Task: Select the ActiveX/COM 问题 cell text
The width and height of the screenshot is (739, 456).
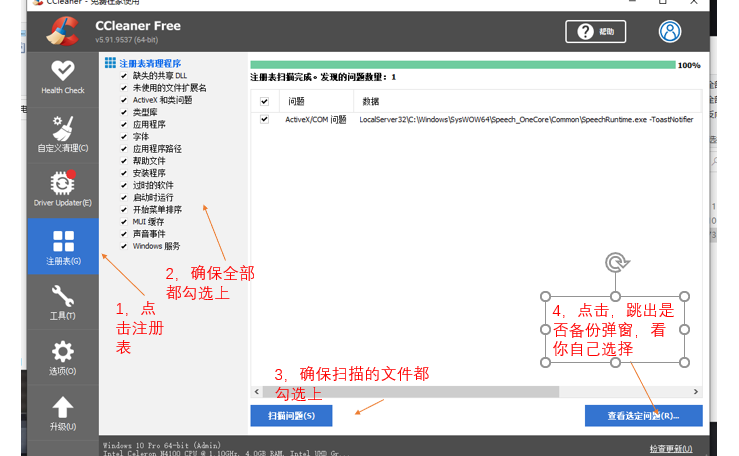Action: coord(315,120)
